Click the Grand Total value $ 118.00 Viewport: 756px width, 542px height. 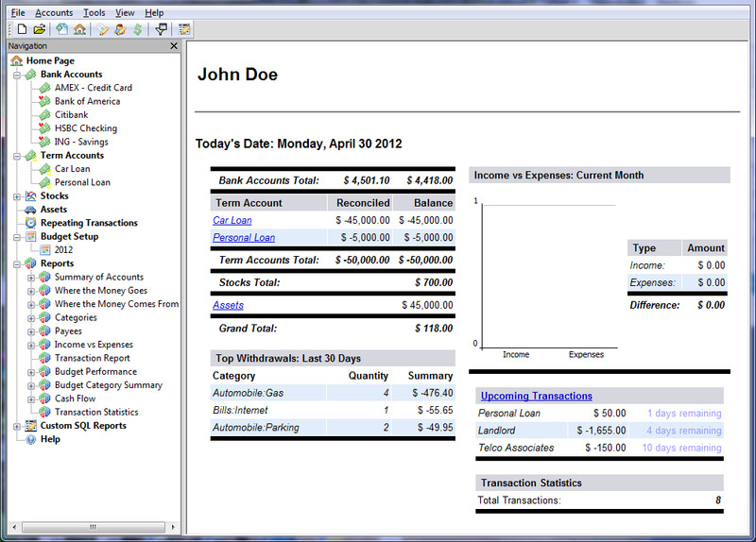pyautogui.click(x=434, y=328)
